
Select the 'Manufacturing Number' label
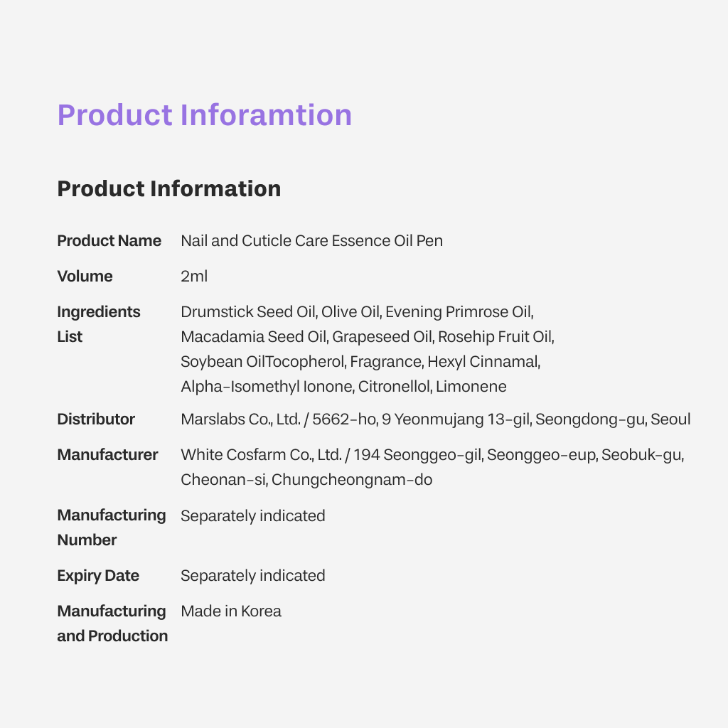click(111, 528)
